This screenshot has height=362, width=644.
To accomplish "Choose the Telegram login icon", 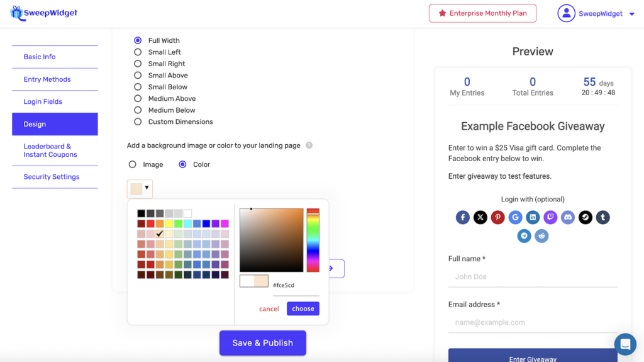I will tap(524, 236).
